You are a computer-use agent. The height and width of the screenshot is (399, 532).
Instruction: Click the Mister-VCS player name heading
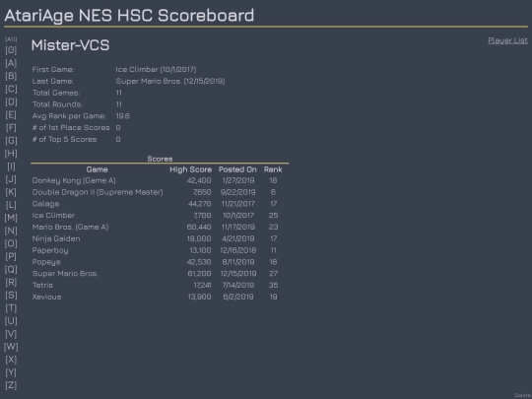(x=70, y=45)
